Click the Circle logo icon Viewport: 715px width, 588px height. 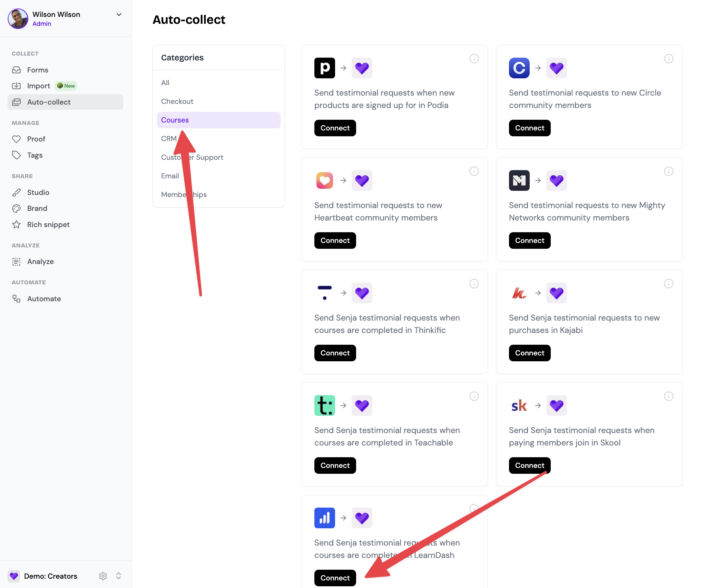(x=519, y=68)
